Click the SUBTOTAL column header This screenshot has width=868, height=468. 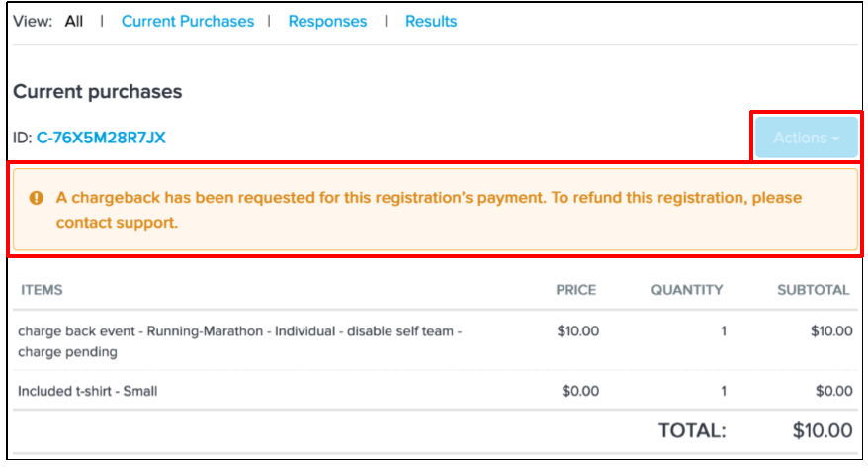click(x=814, y=290)
